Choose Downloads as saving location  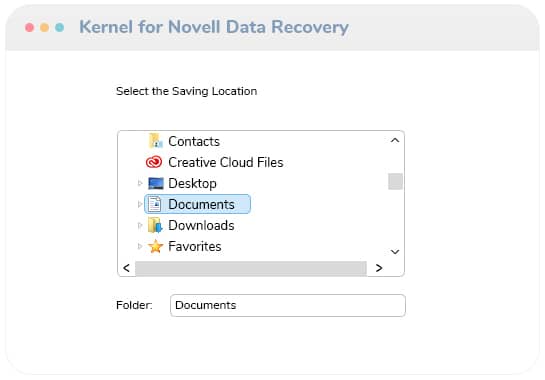[x=201, y=225]
